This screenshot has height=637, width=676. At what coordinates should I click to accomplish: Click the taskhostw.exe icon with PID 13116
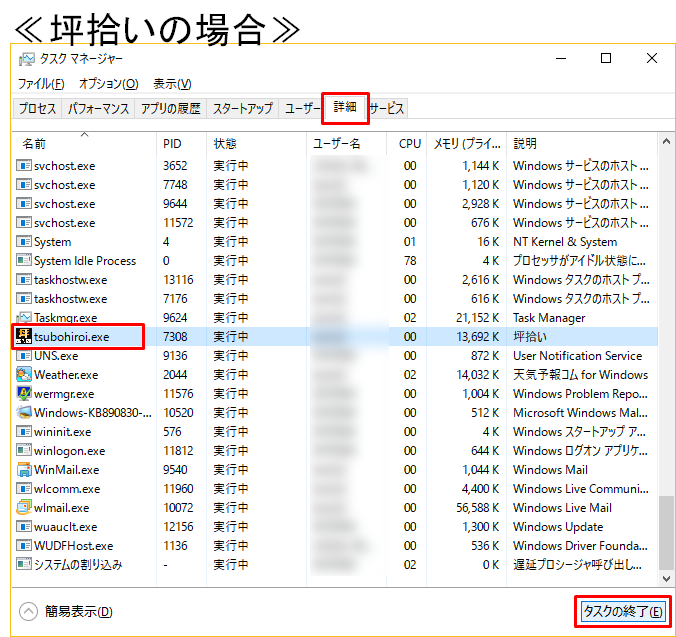(24, 279)
